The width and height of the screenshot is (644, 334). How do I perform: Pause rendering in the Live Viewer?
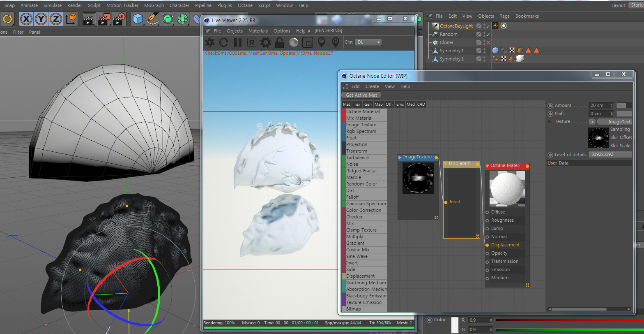(x=238, y=42)
